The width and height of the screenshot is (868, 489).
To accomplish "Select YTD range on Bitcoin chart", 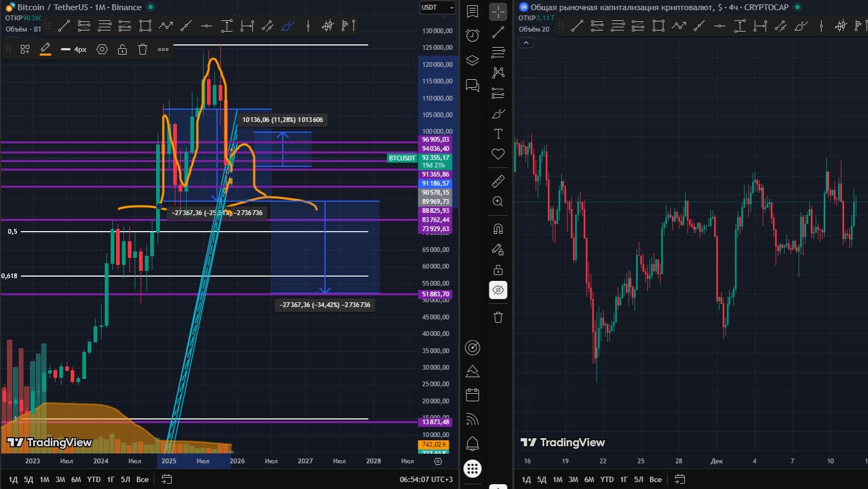I will (x=94, y=479).
